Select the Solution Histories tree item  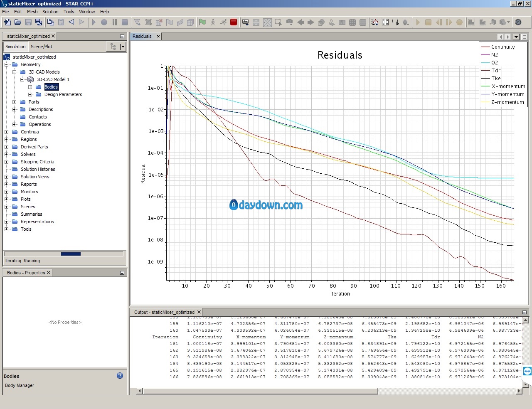(x=38, y=169)
